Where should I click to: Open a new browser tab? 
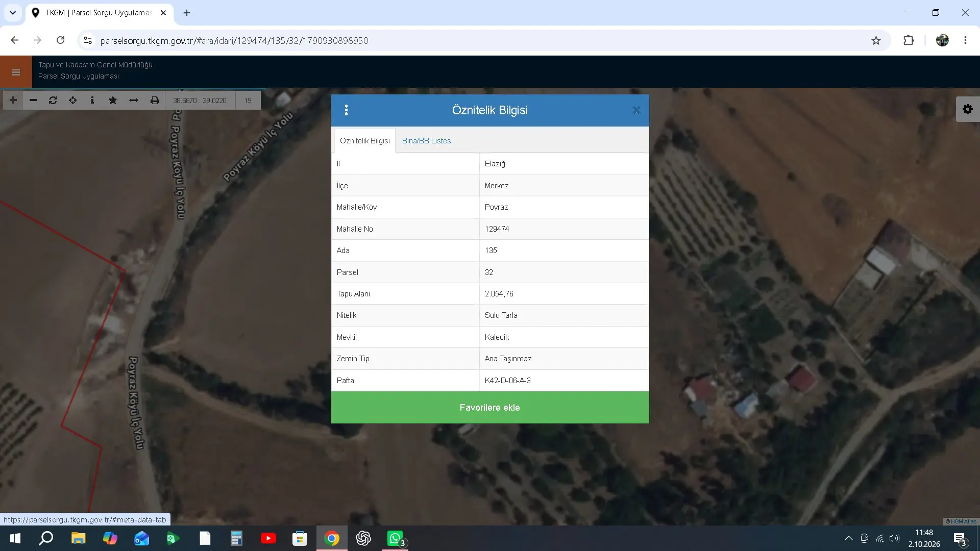pyautogui.click(x=187, y=13)
